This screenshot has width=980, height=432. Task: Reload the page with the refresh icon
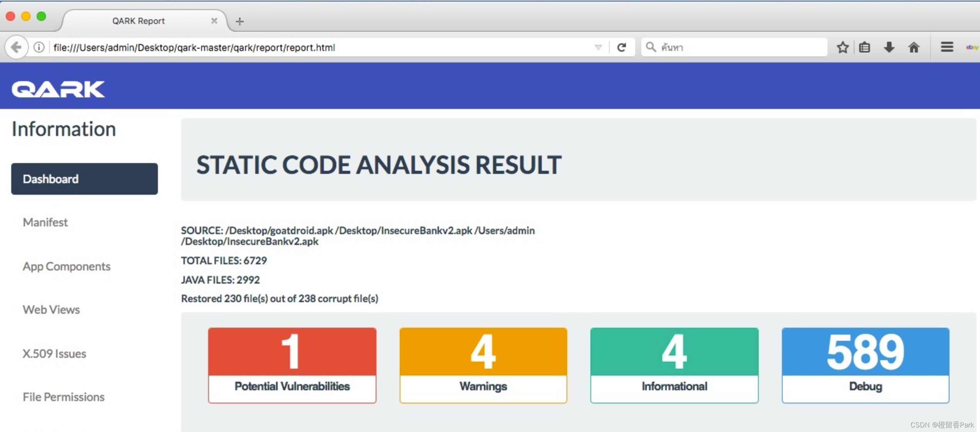coord(621,48)
